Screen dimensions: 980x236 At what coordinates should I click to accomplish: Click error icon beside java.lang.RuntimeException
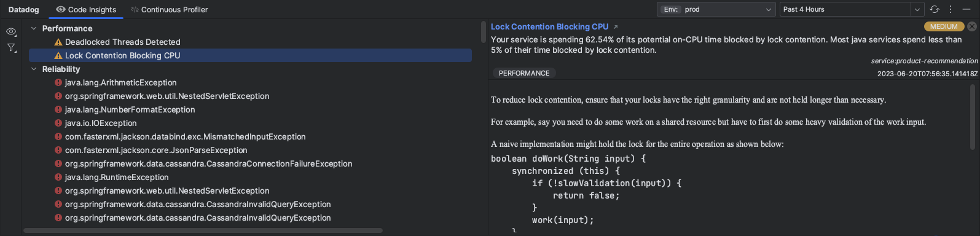click(x=58, y=177)
